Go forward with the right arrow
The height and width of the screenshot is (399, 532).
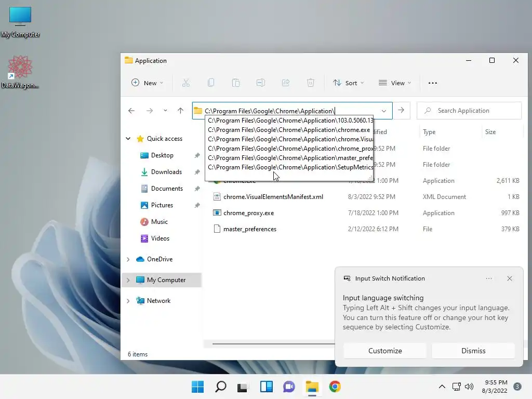tap(149, 111)
